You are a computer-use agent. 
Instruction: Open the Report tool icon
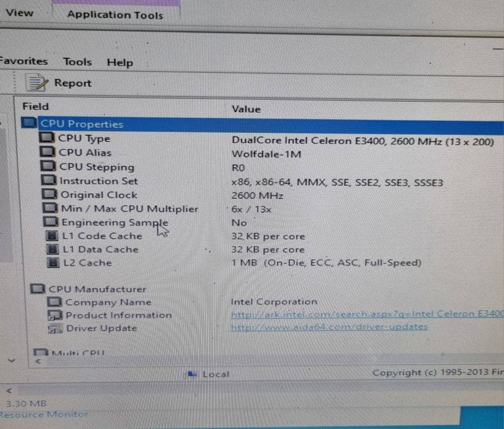(37, 82)
